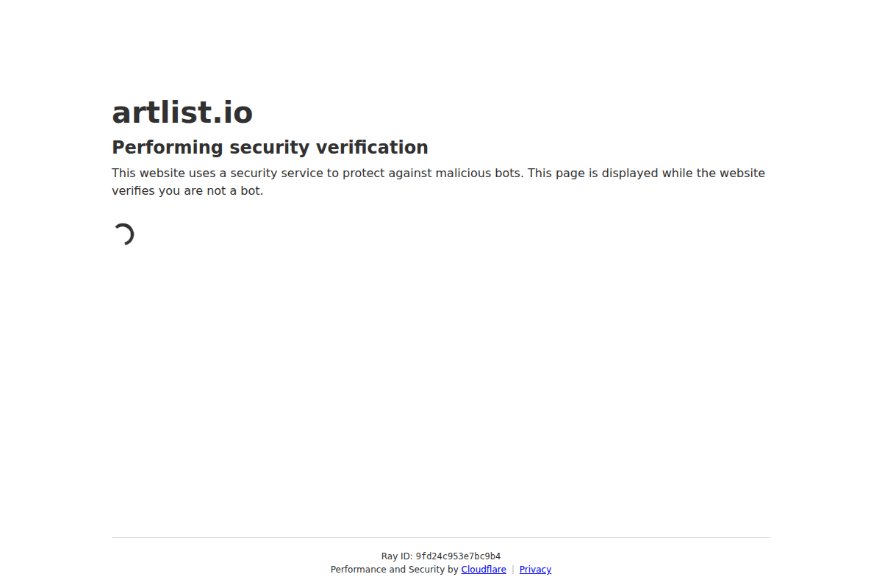Click the 'Performance and Security by' text
This screenshot has height=588, width=882.
[x=395, y=570]
